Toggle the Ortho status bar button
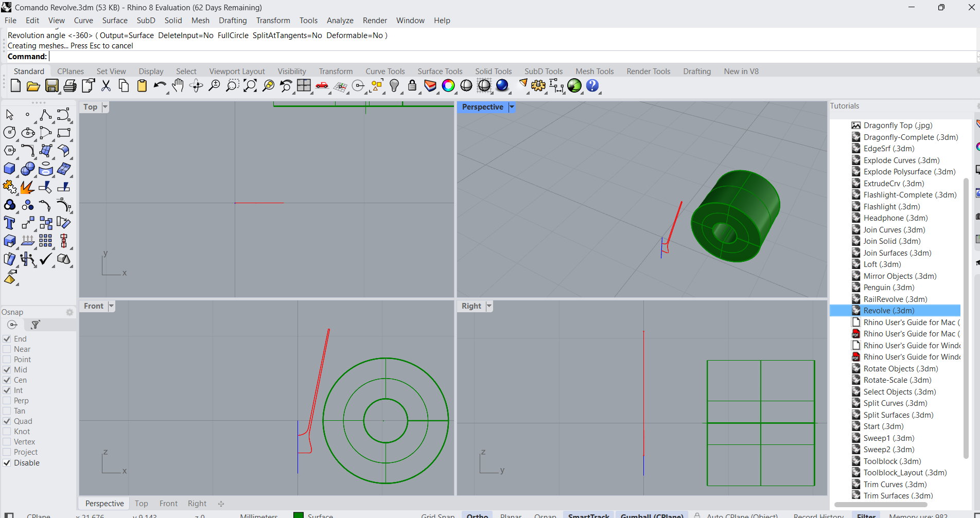Screen dimensions: 980x518 click(477, 515)
